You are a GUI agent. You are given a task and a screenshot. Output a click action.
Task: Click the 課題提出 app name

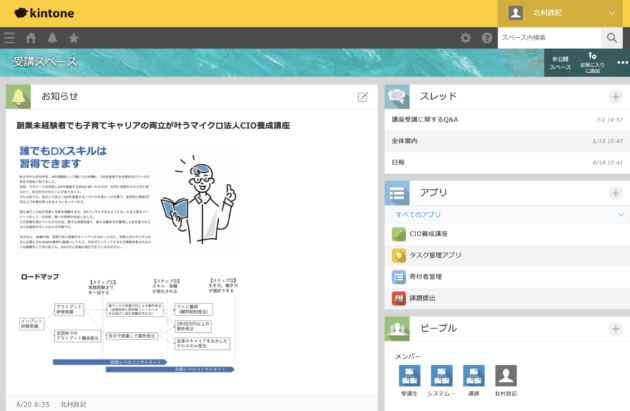(x=422, y=299)
